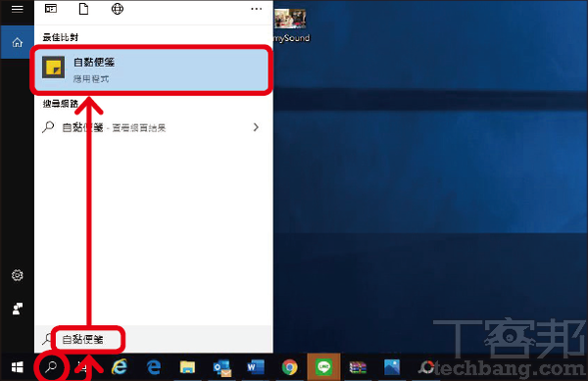Open LINE app from taskbar

323,367
